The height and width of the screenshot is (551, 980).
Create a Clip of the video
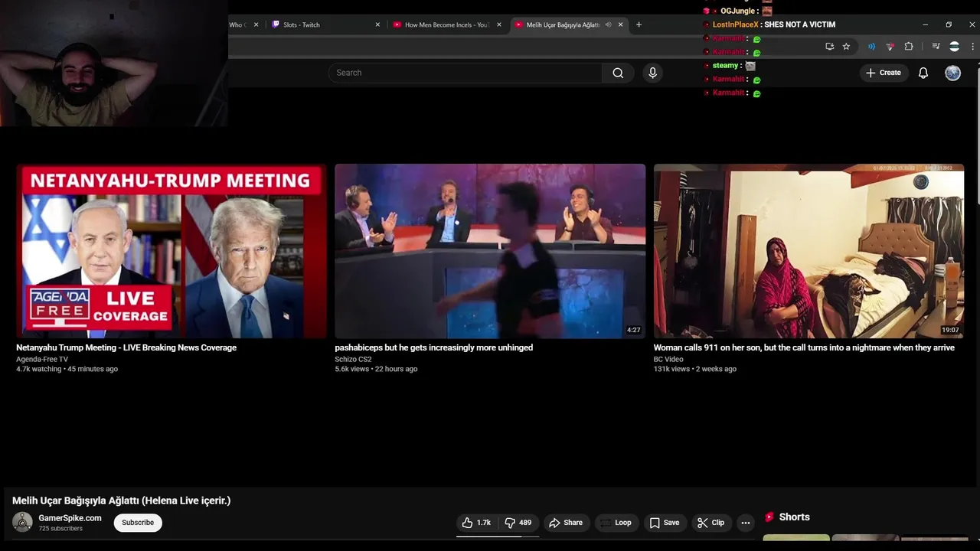pyautogui.click(x=711, y=523)
